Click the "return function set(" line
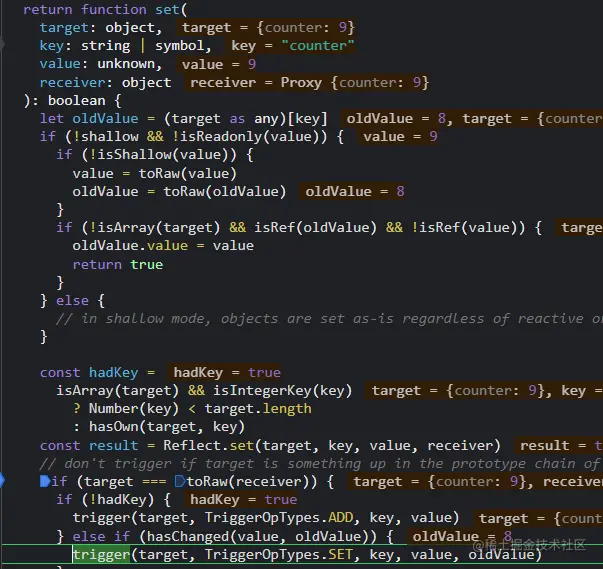The image size is (603, 569). pos(105,9)
